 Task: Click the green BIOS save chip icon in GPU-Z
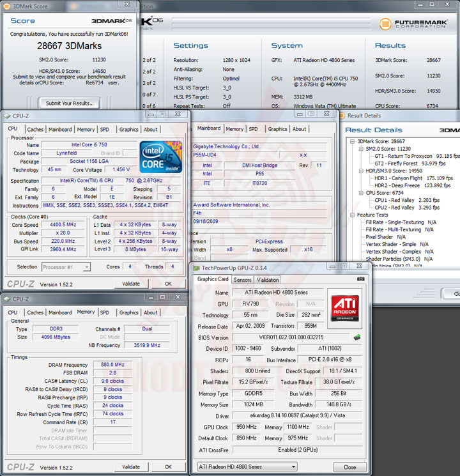(x=357, y=337)
